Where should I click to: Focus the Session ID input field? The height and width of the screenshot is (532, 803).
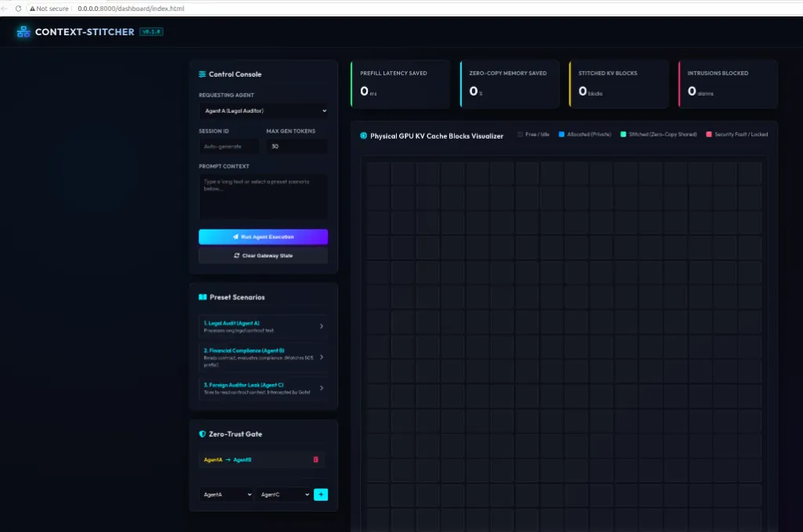point(229,147)
